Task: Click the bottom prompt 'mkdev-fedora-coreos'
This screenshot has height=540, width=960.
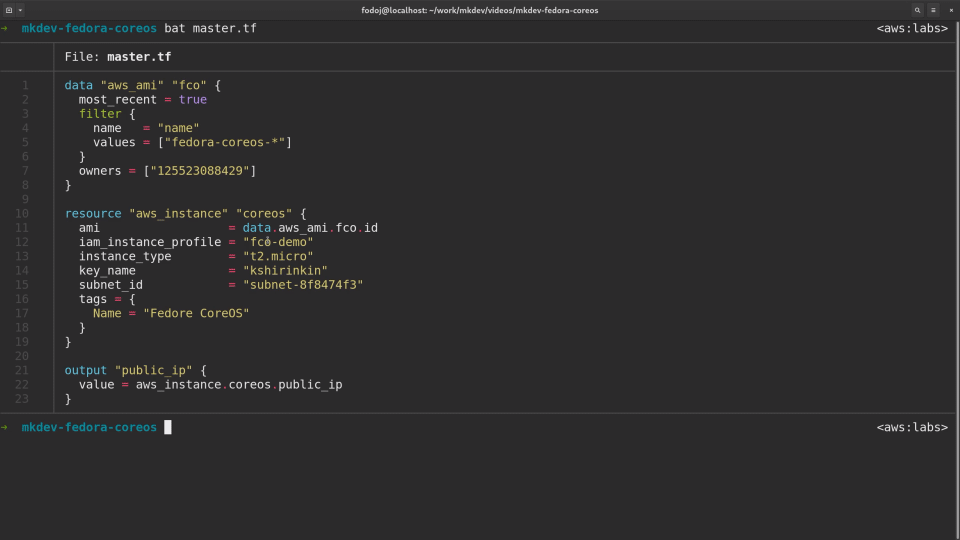Action: 89,427
